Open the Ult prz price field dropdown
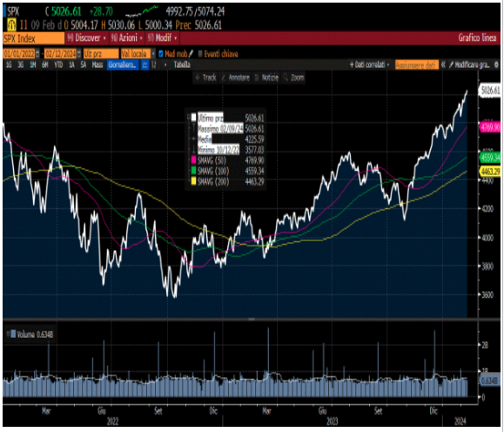 tap(101, 53)
